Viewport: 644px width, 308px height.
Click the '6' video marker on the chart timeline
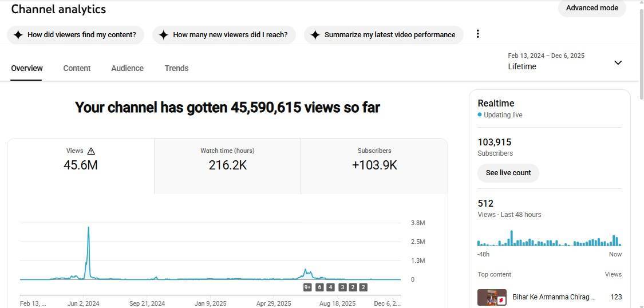pyautogui.click(x=319, y=287)
